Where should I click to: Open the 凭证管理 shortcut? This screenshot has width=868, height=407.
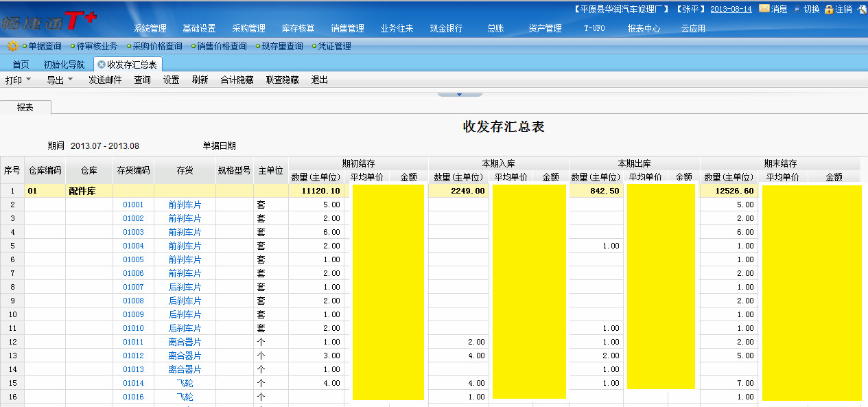(334, 46)
